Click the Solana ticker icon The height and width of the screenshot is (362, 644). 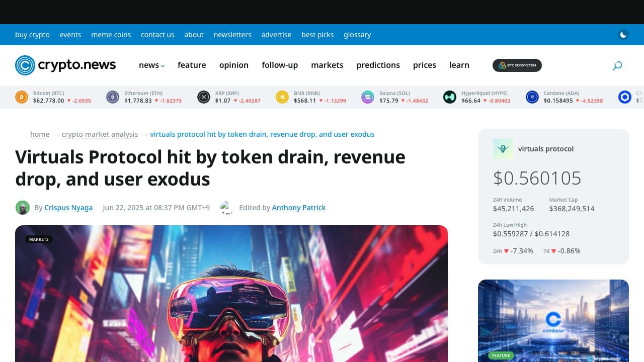click(368, 97)
